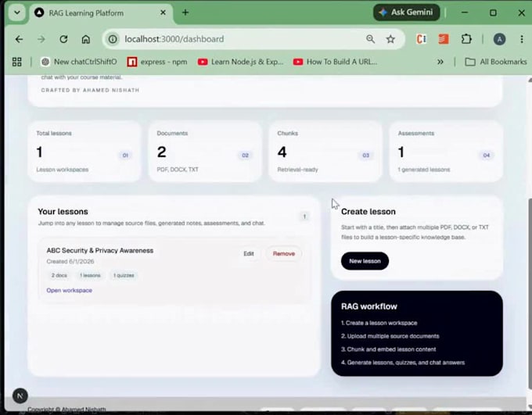Open the tab search dropdown arrow
The width and height of the screenshot is (532, 415).
(17, 13)
